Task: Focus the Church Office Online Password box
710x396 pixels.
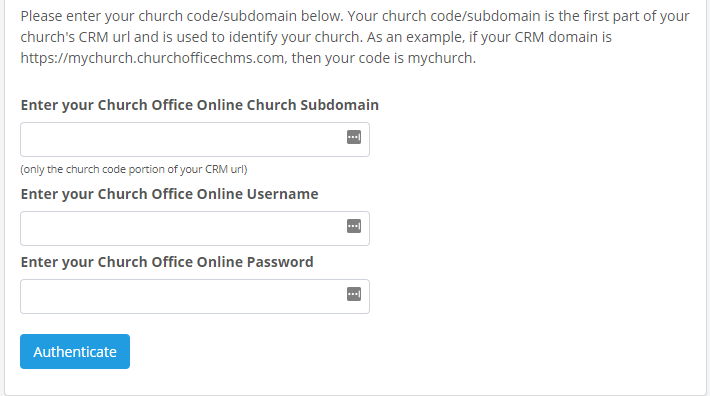Action: [195, 296]
